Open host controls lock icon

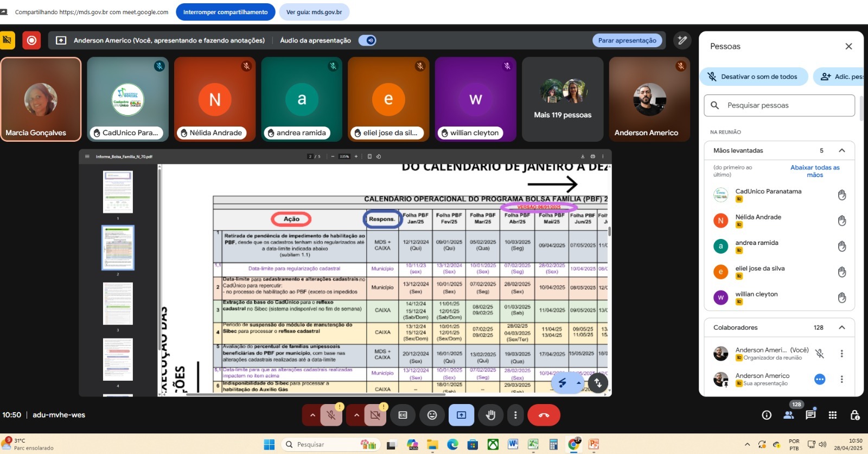(x=854, y=415)
